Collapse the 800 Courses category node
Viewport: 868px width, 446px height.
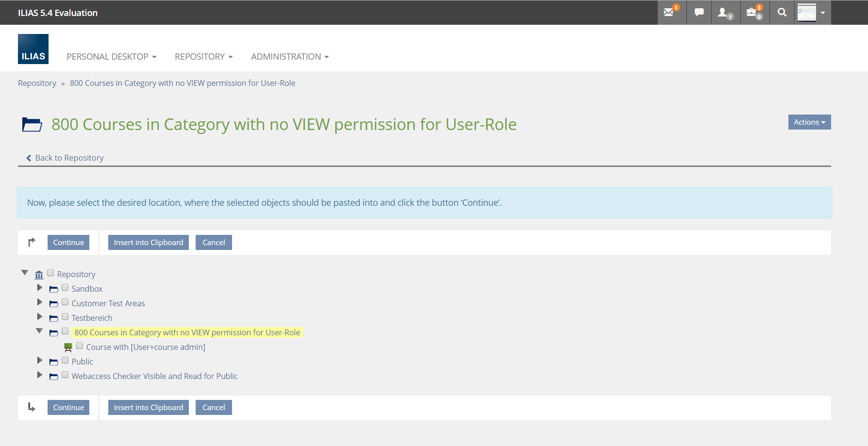(x=39, y=331)
